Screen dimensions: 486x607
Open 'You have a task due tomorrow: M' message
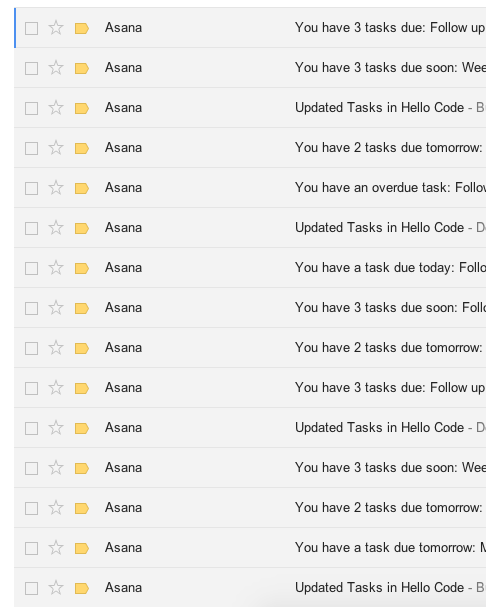[390, 548]
